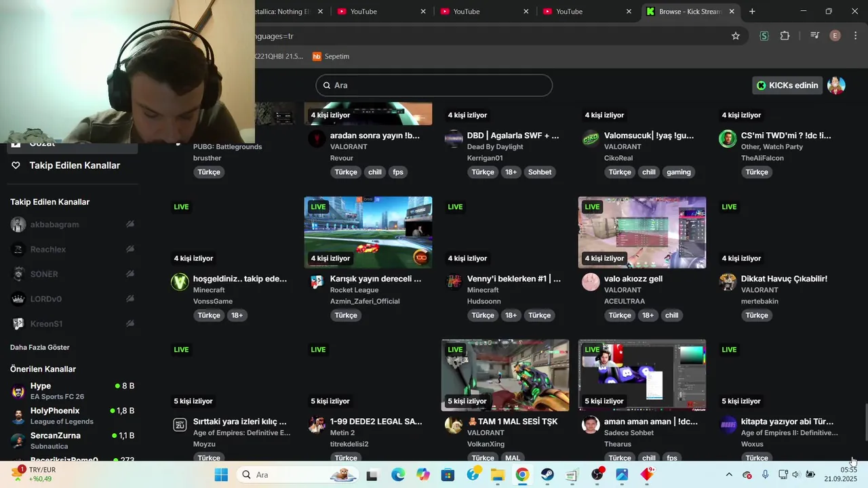Open File Explorer from the taskbar

click(498, 474)
